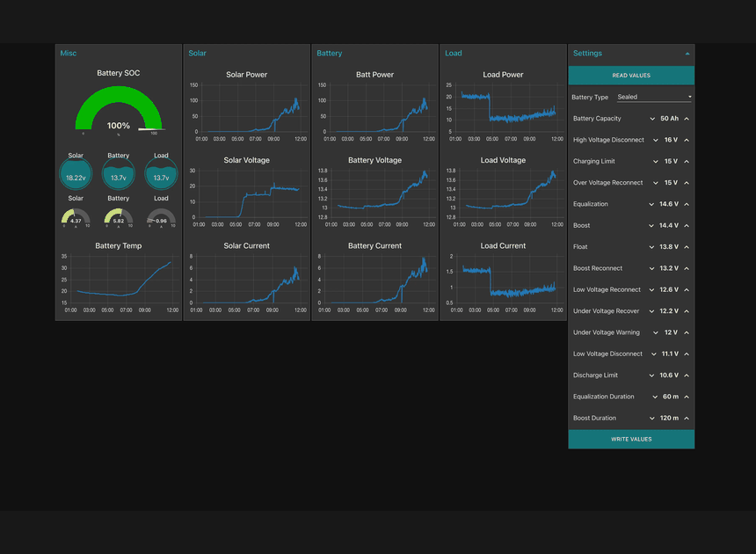The height and width of the screenshot is (554, 756).
Task: Increase Battery Capacity with up arrow
Action: (687, 119)
